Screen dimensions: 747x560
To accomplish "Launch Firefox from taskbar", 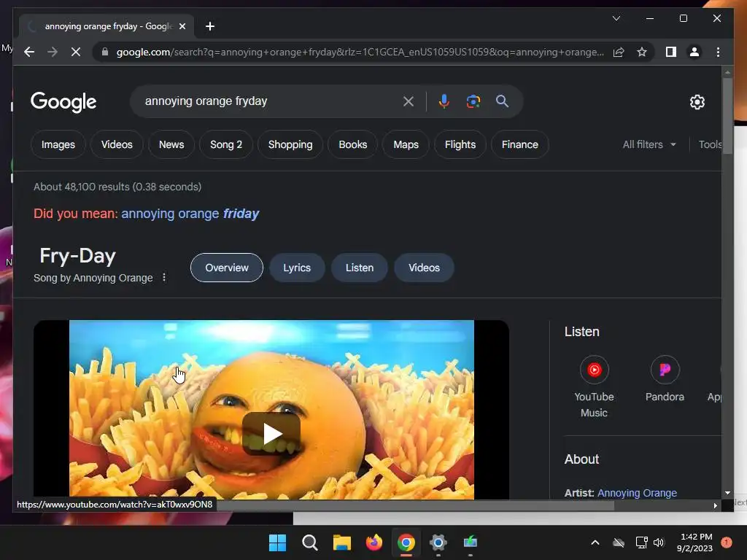I will [x=374, y=542].
